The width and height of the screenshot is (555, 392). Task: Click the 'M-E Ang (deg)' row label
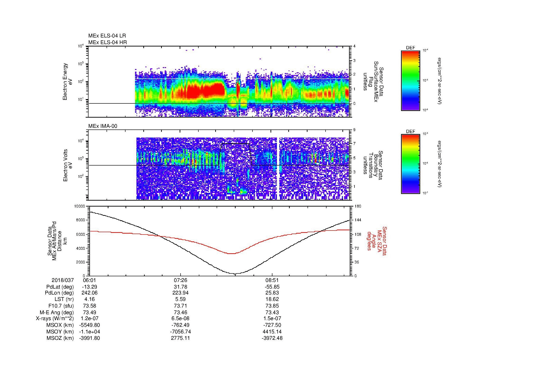[56, 313]
